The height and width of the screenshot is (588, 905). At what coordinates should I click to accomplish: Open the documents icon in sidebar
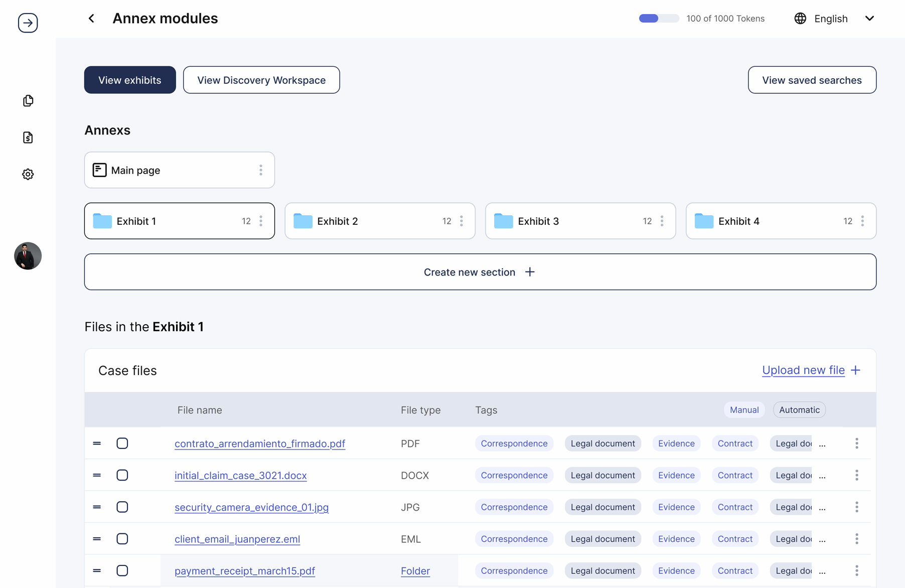point(28,101)
